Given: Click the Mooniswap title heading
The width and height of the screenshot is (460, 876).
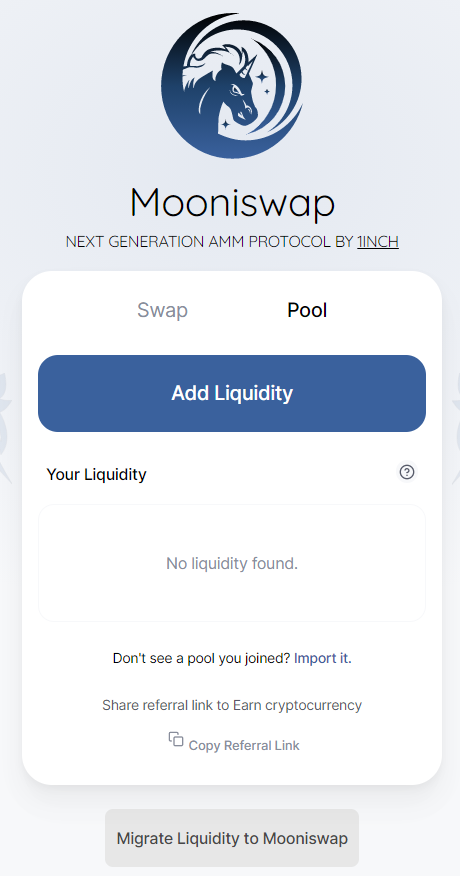Looking at the screenshot, I should 232,203.
